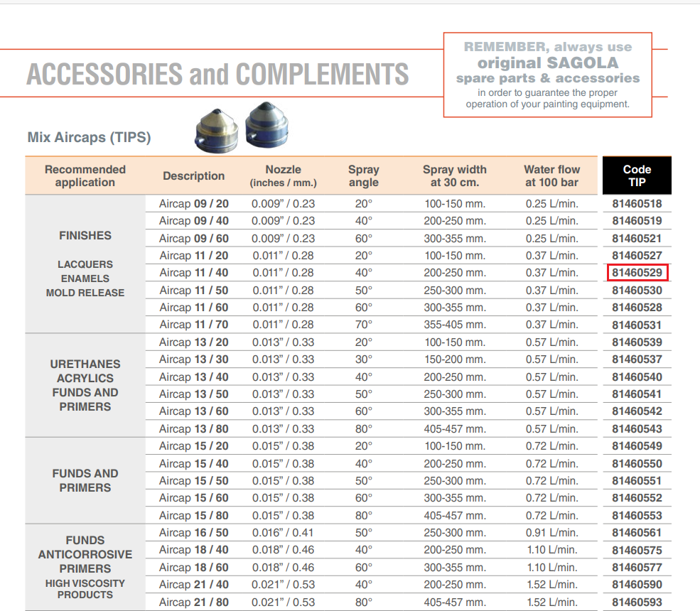Screen dimensions: 700x611
Task: Click tip code 81460519
Action: pos(637,220)
